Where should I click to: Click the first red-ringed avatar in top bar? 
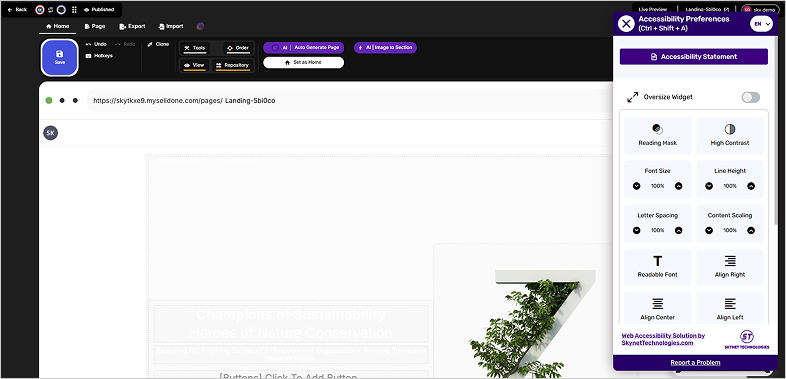pos(40,10)
